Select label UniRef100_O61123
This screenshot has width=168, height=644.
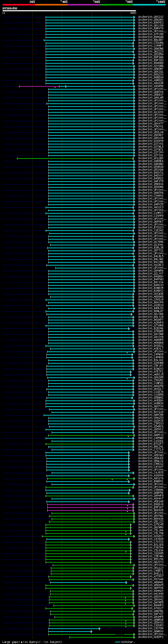click(151, 568)
